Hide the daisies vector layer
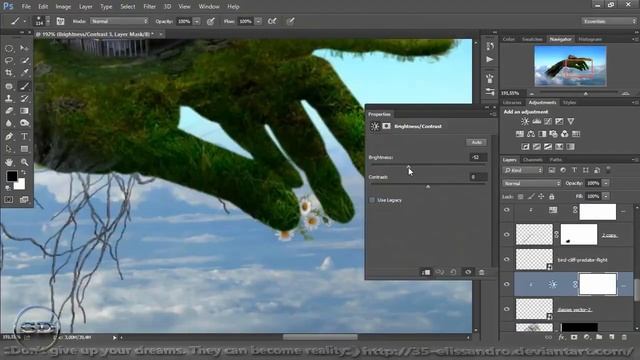The width and height of the screenshot is (640, 360). coord(507,309)
